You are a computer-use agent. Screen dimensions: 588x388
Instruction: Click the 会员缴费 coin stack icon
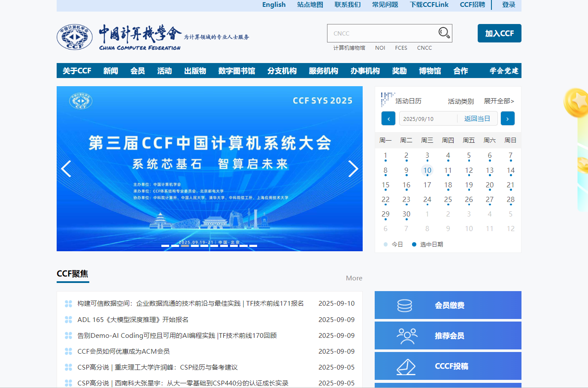click(404, 305)
